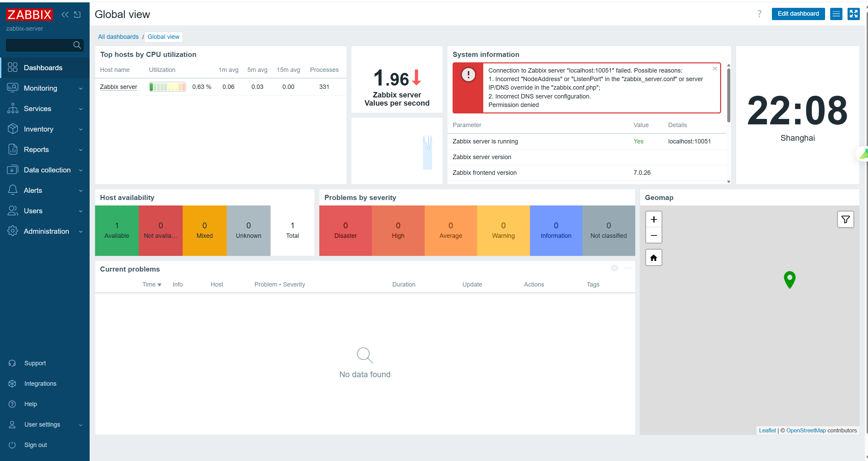Zoom in on the Geomap
This screenshot has width=868, height=461.
(x=654, y=219)
